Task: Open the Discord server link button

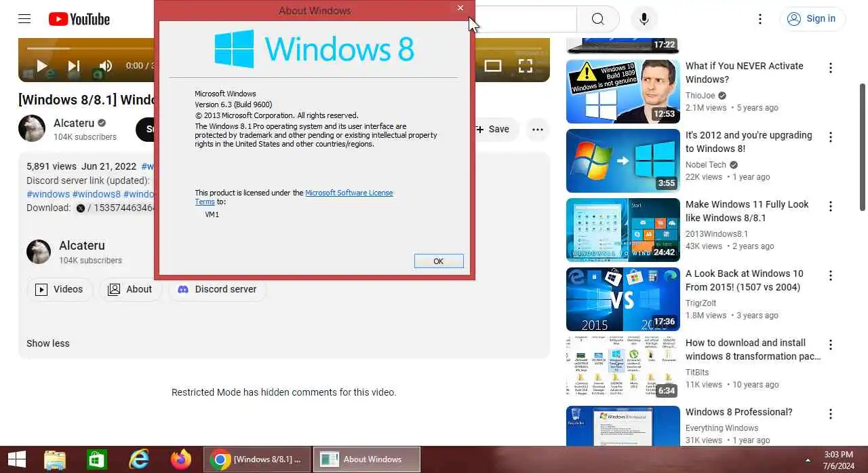Action: point(218,289)
